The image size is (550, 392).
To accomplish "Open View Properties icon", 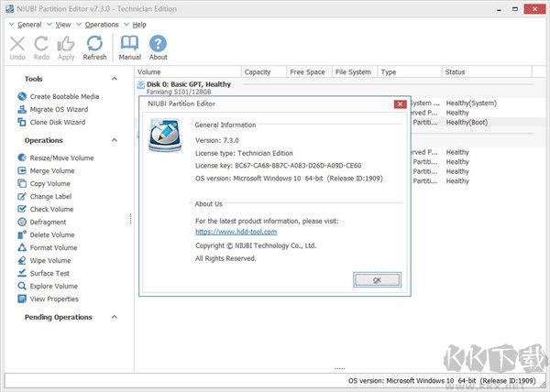I will click(22, 299).
